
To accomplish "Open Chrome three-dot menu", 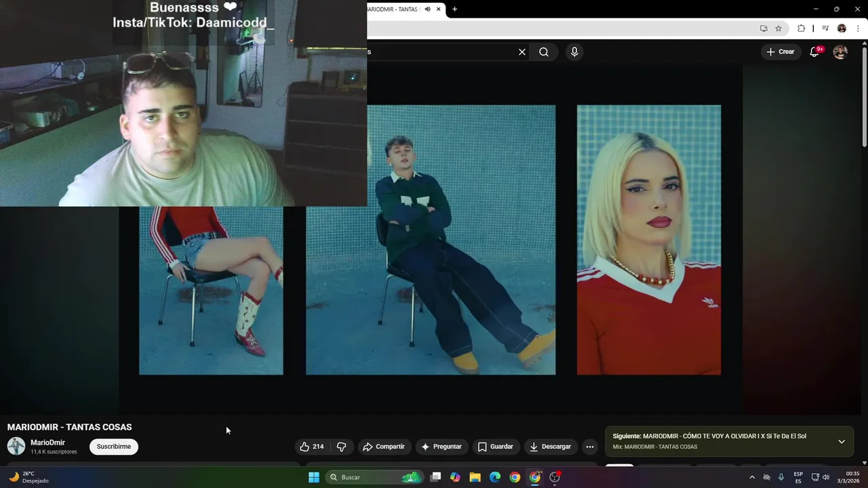I will click(858, 28).
